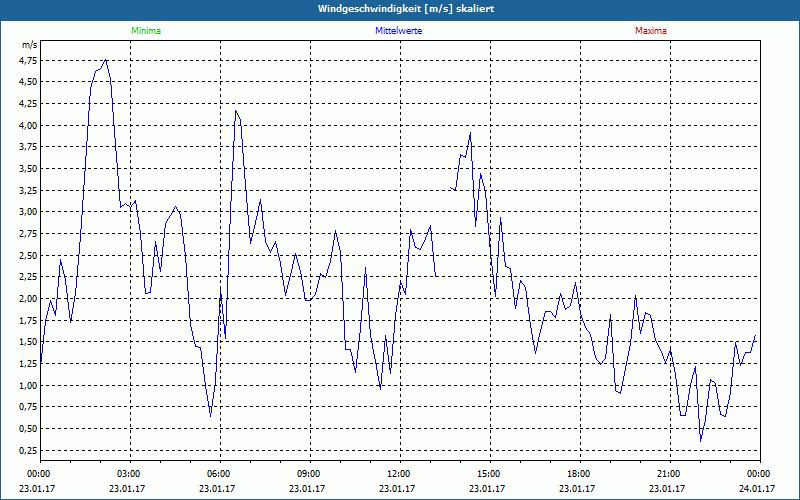Screen dimensions: 800x500
Task: Click the 2,75 y-axis value
Action: pyautogui.click(x=28, y=234)
